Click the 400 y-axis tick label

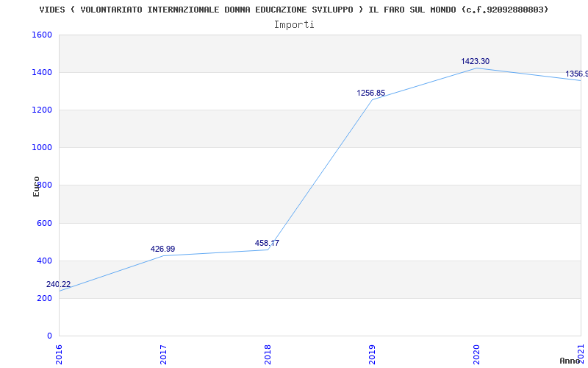(x=44, y=261)
